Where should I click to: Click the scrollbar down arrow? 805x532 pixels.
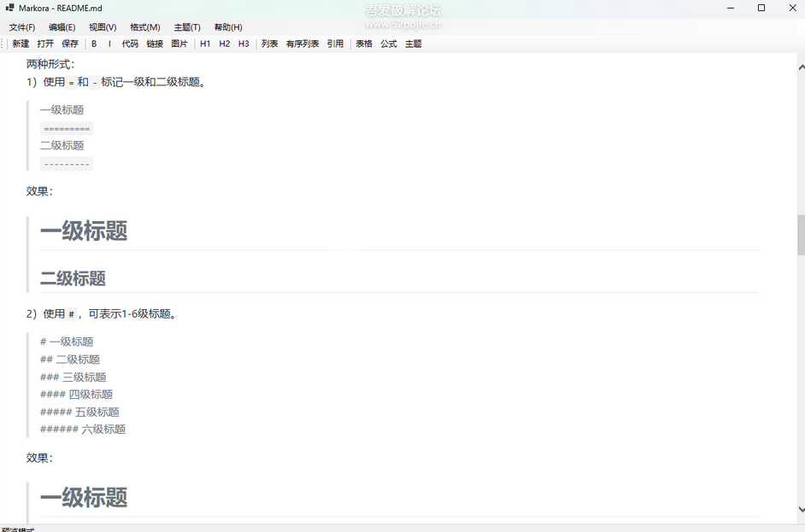click(801, 510)
